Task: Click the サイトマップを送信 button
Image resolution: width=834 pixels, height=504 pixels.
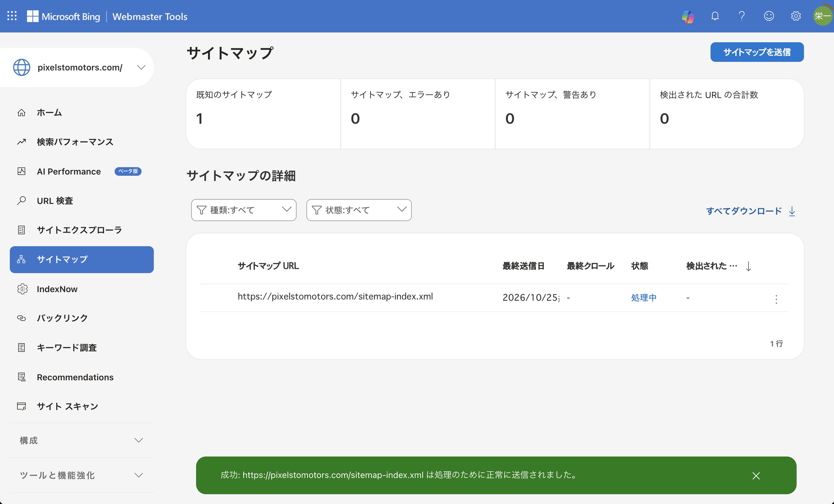Action: click(x=757, y=52)
